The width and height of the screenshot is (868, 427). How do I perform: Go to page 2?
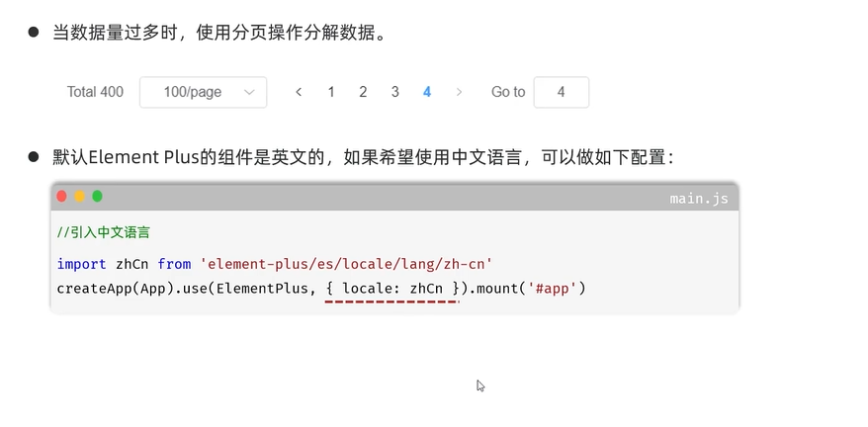[363, 92]
